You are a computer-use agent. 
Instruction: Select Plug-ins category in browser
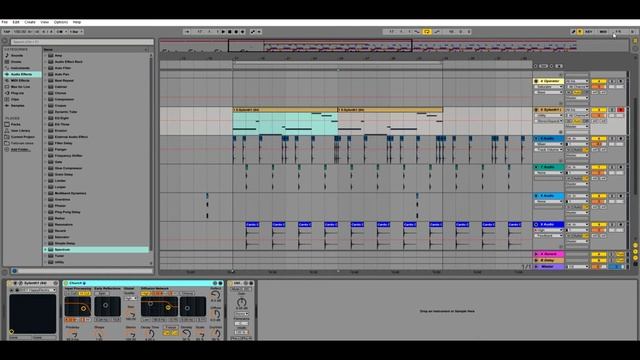click(17, 93)
